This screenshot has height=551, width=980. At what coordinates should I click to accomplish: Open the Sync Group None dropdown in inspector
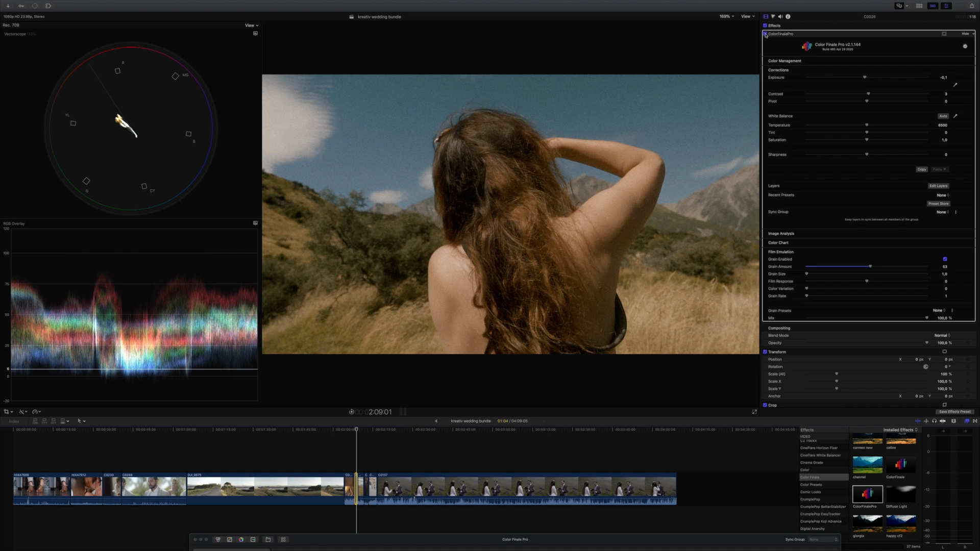[x=943, y=212]
